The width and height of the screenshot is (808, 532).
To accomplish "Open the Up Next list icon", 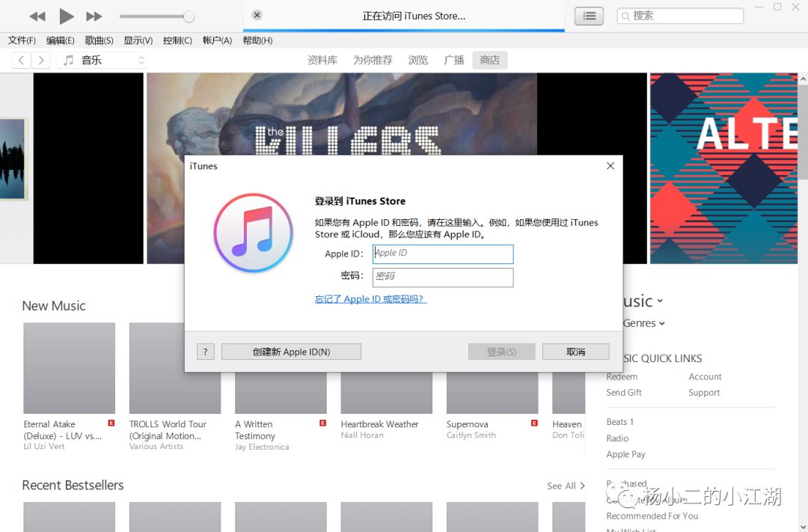I will [x=589, y=16].
